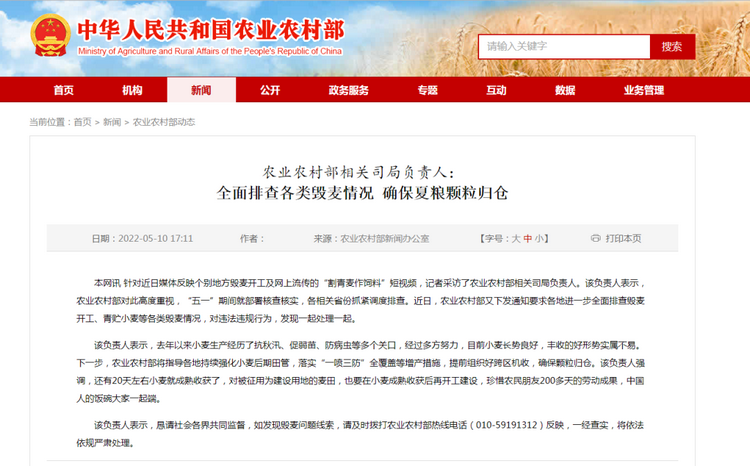Set font size to 小
The height and width of the screenshot is (466, 750).
539,238
